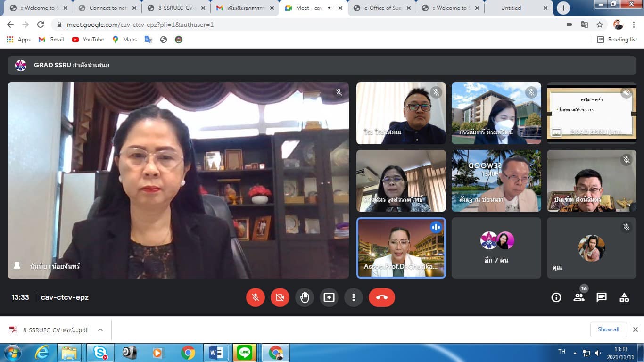The image size is (644, 362).
Task: Open the activities shapes icon
Action: click(624, 297)
